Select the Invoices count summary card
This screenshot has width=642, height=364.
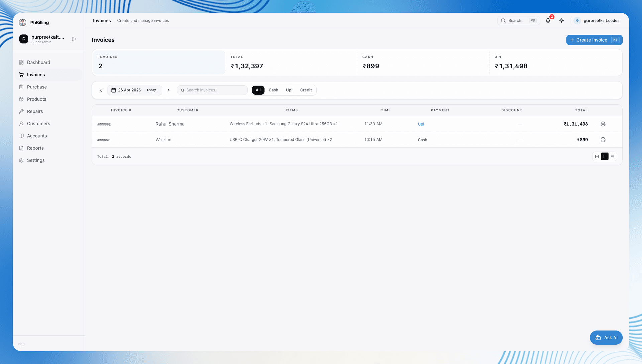click(x=159, y=63)
